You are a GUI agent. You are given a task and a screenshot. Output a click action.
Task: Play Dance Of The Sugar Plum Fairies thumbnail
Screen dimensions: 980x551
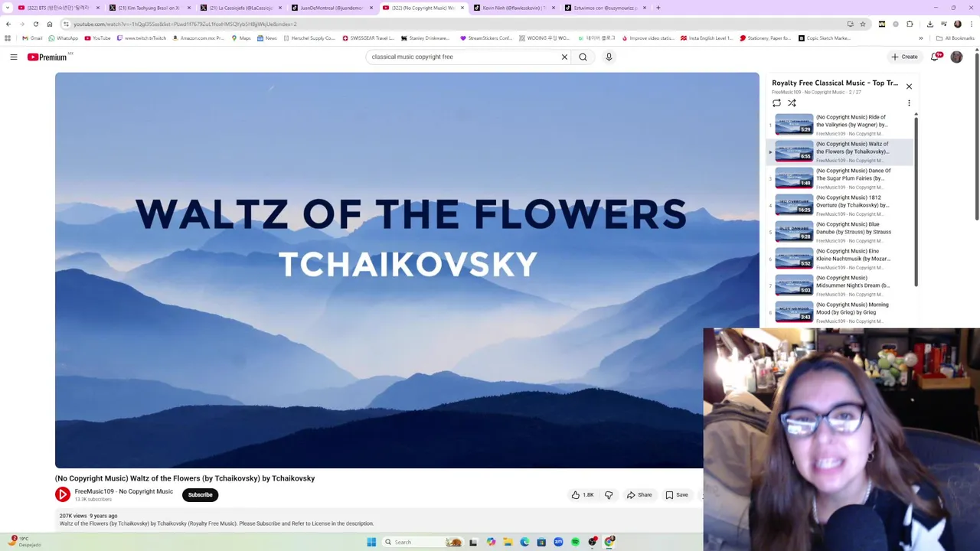point(794,178)
